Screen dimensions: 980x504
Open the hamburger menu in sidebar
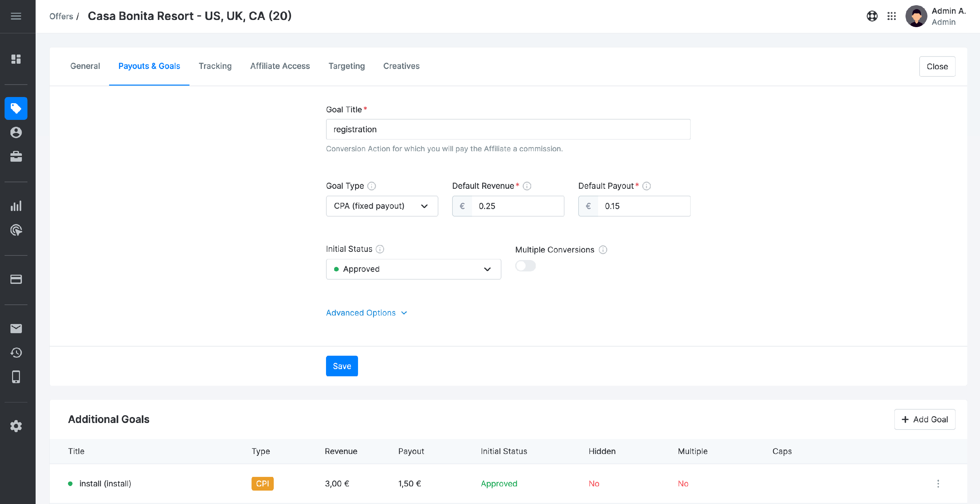point(16,16)
